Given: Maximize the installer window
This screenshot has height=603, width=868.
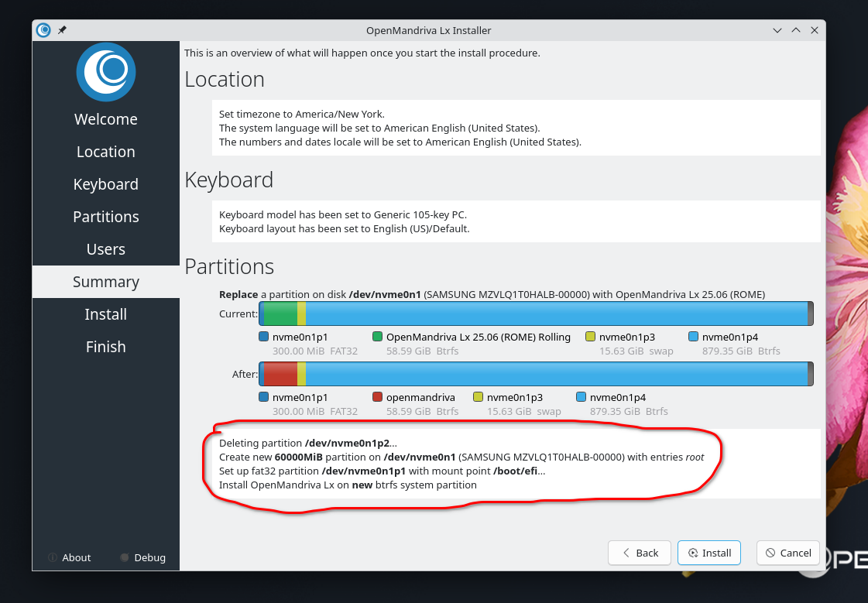Looking at the screenshot, I should 796,30.
